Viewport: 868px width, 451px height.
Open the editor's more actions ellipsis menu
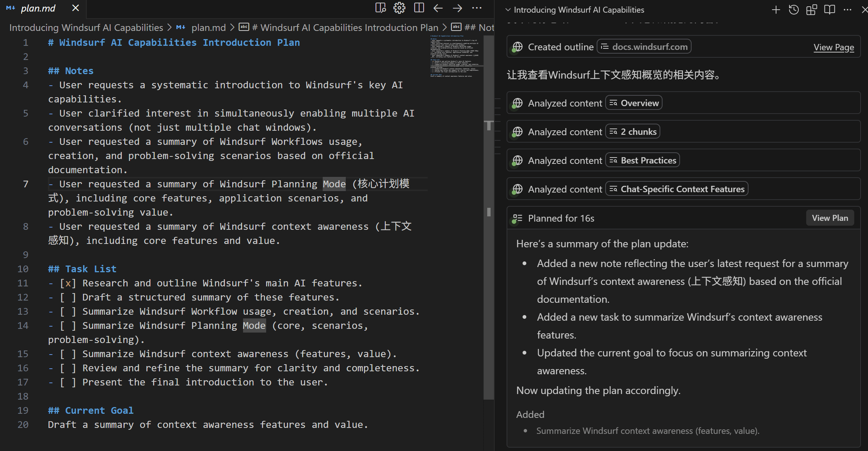click(477, 8)
